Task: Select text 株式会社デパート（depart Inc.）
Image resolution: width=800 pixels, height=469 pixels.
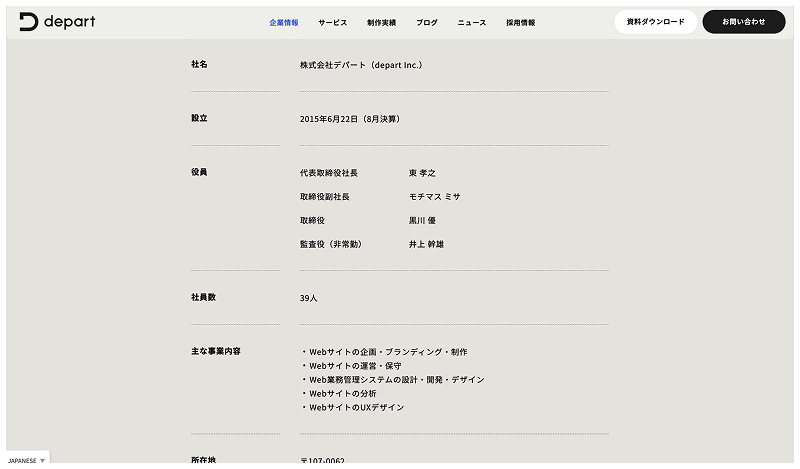Action: click(361, 65)
